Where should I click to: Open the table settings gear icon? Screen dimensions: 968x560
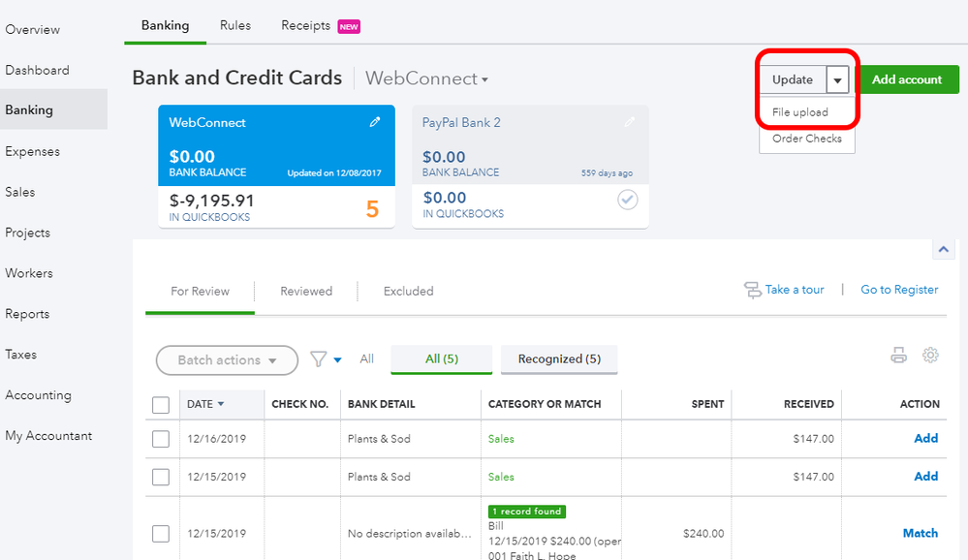point(930,356)
